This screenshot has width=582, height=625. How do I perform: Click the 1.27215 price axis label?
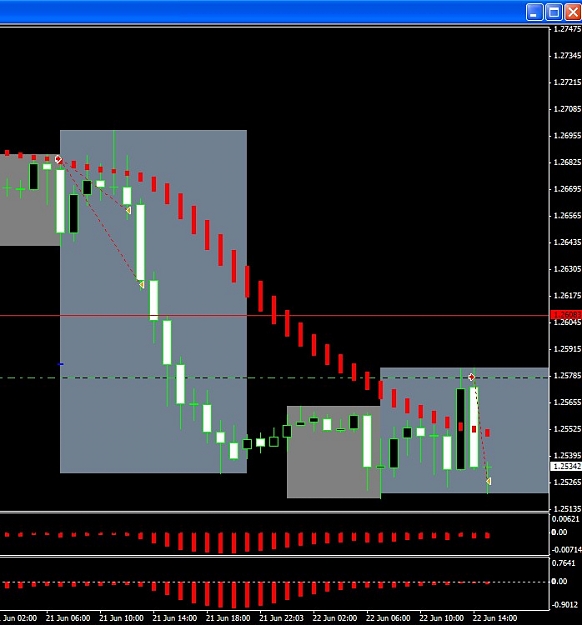(567, 82)
